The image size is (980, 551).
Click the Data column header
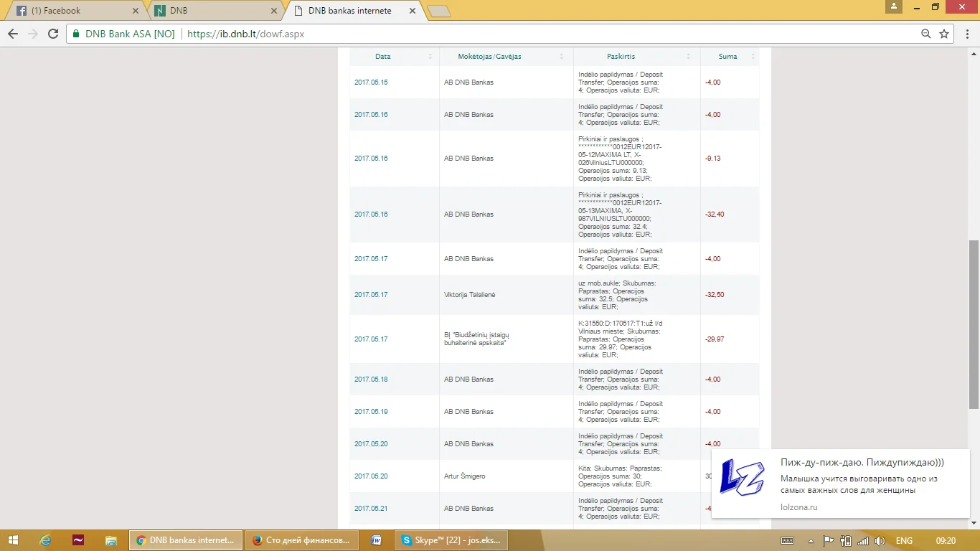(x=382, y=57)
